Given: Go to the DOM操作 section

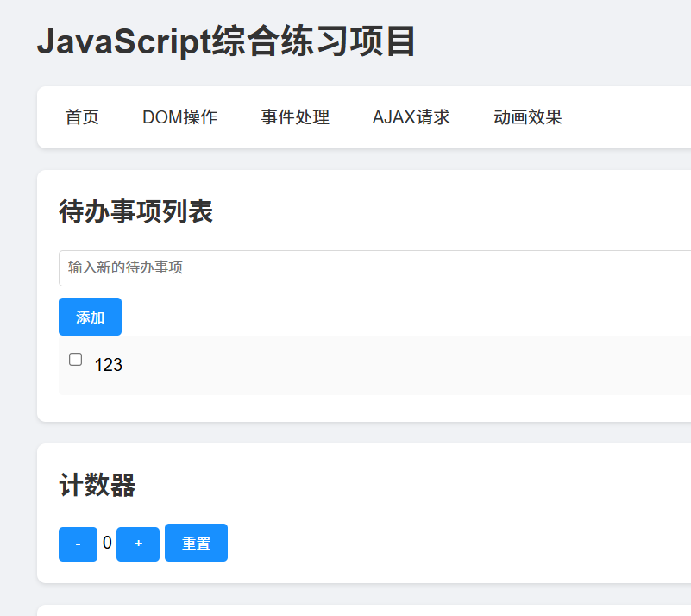Looking at the screenshot, I should pos(179,117).
